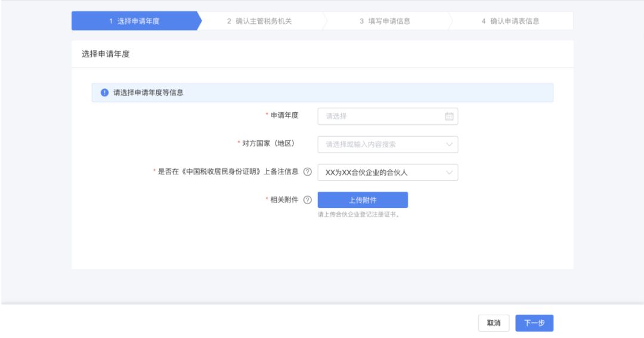Screen dimensions: 644x338
Task: Click the help icon next to 相关附件
Action: point(308,200)
